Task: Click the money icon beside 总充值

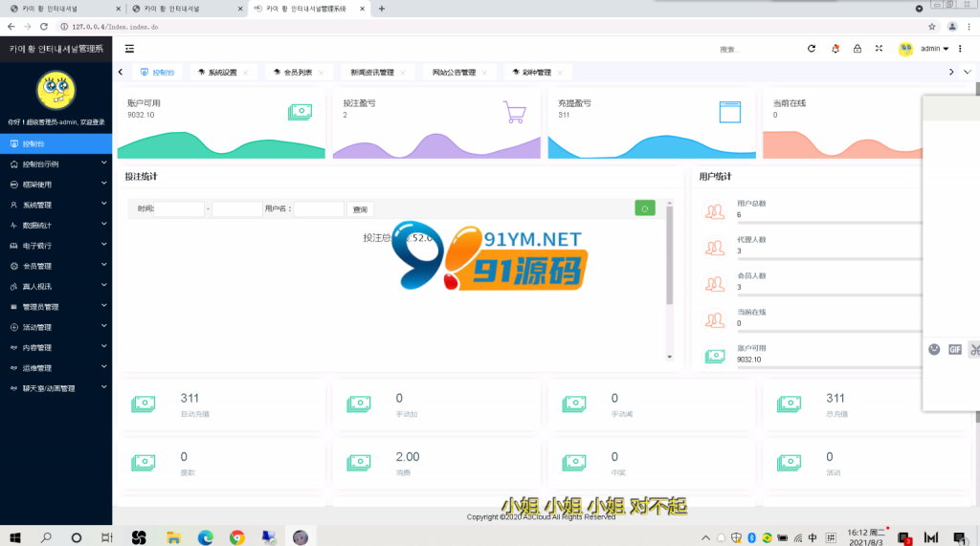Action: click(x=789, y=404)
